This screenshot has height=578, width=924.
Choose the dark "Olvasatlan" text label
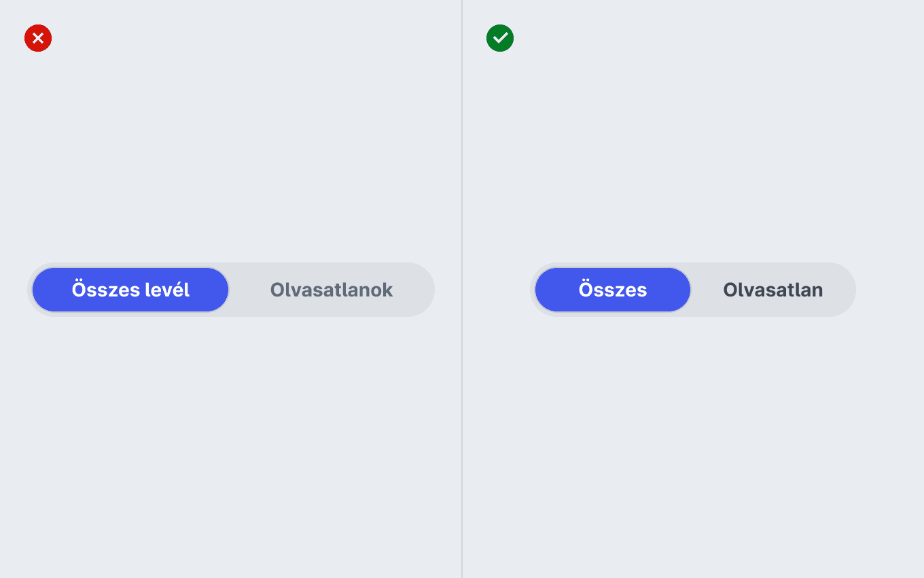[773, 290]
